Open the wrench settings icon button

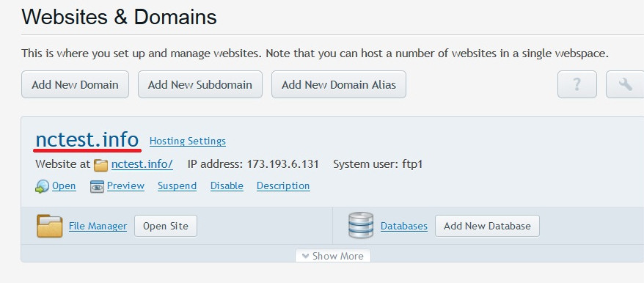(x=625, y=84)
